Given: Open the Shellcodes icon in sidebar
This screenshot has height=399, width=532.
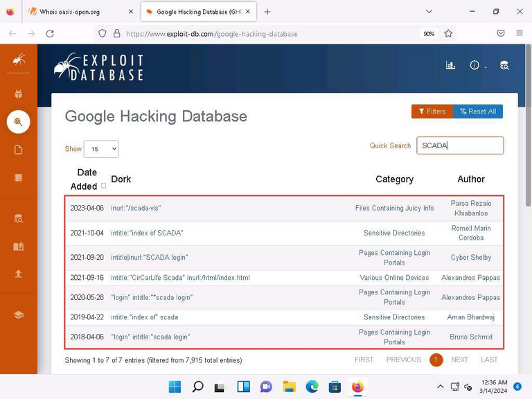Looking at the screenshot, I should point(19,177).
